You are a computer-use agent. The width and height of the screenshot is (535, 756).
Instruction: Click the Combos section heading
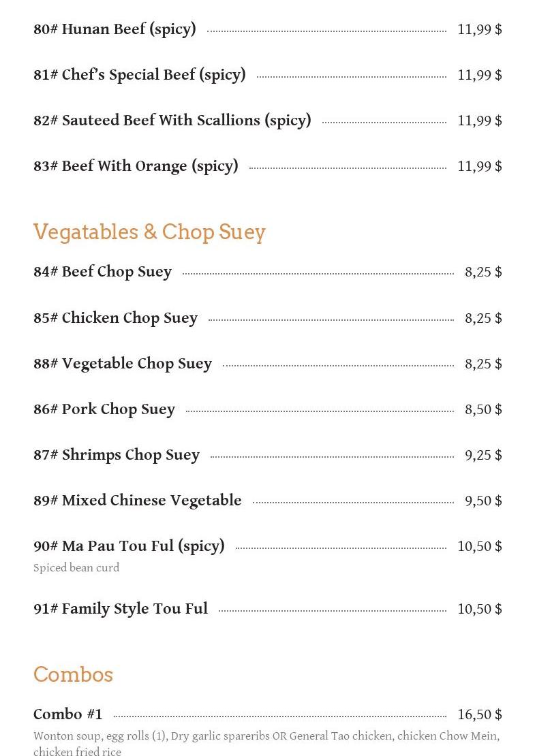(x=73, y=675)
